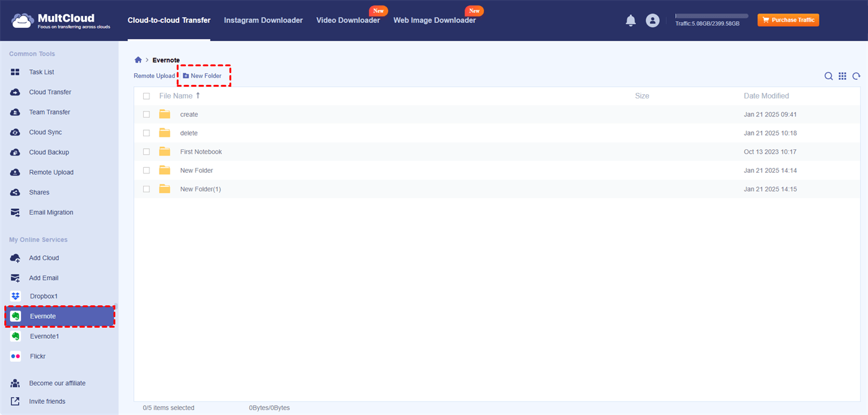Viewport: 868px width, 415px height.
Task: Click the Jan 21 2025 09:41 date
Action: 770,115
